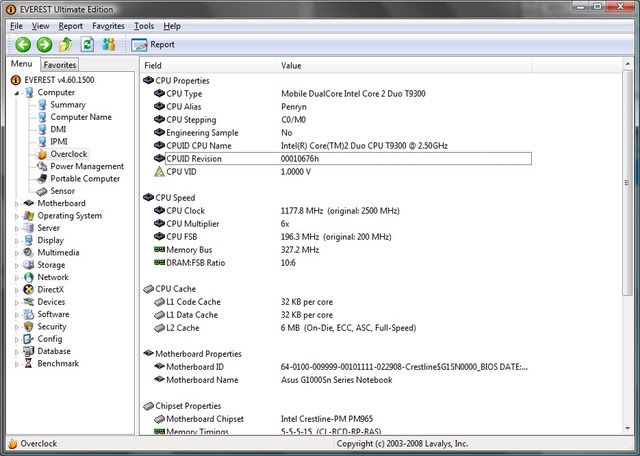
Task: Select the Software icon in tree
Action: click(29, 314)
